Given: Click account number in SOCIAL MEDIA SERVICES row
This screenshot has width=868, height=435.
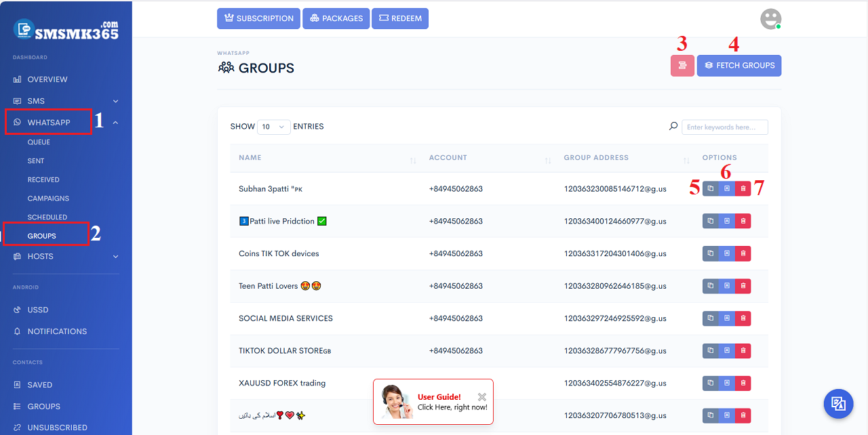Looking at the screenshot, I should click(x=456, y=318).
